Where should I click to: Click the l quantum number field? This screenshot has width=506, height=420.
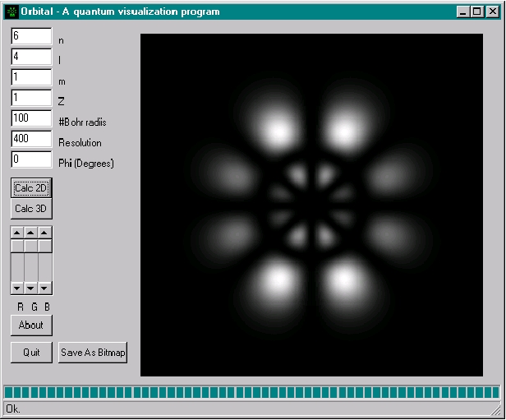(31, 57)
